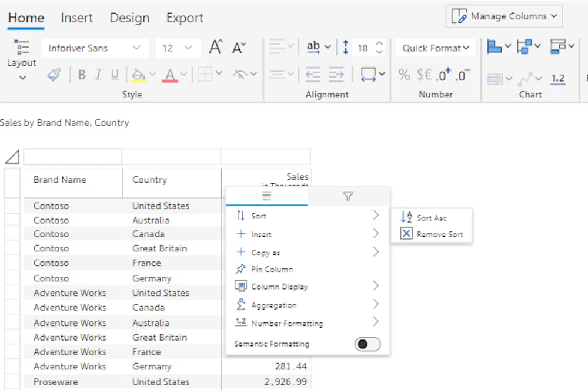This screenshot has height=390, width=588.
Task: Open the font color red swatch
Action: pyautogui.click(x=170, y=75)
